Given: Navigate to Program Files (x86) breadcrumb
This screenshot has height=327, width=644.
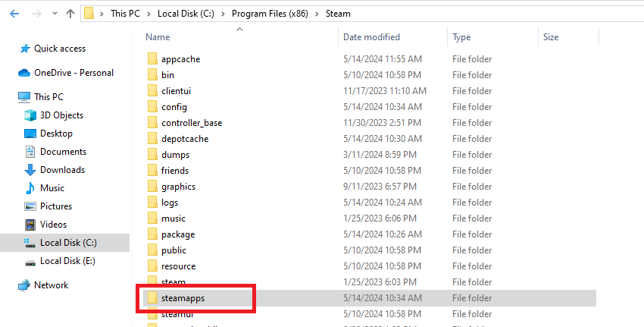Looking at the screenshot, I should (270, 14).
